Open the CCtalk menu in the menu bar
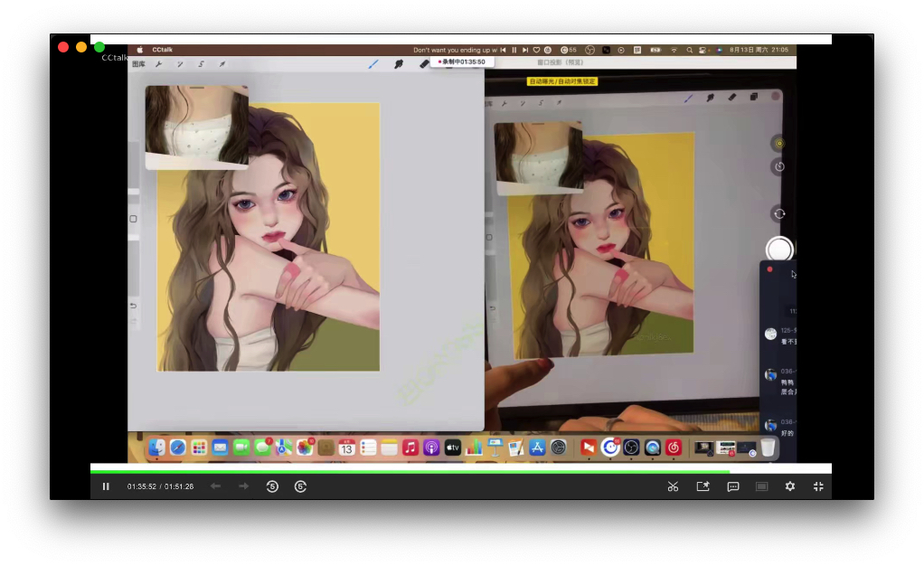924x566 pixels. tap(162, 50)
